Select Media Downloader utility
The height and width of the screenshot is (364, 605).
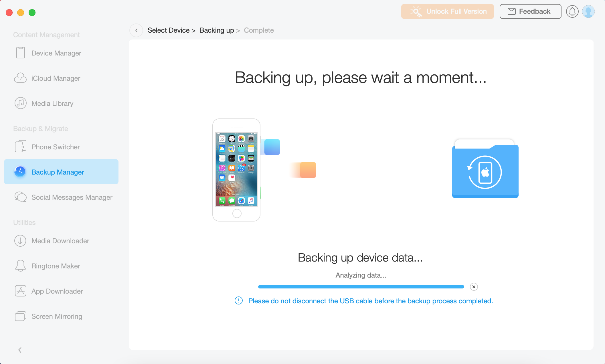[x=60, y=241]
